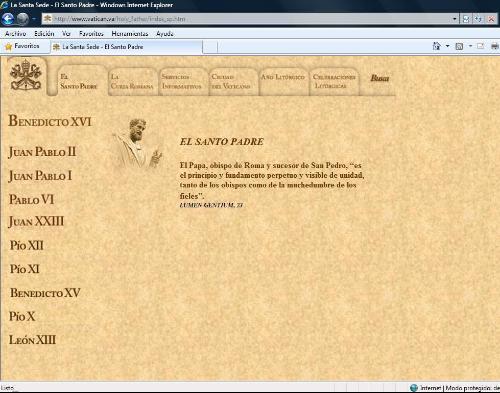
Task: Open the recent pages arrow beside Forward
Action: [x=34, y=19]
